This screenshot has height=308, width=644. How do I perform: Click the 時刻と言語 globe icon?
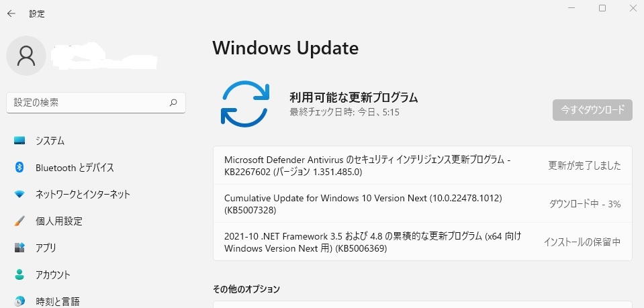pyautogui.click(x=19, y=301)
